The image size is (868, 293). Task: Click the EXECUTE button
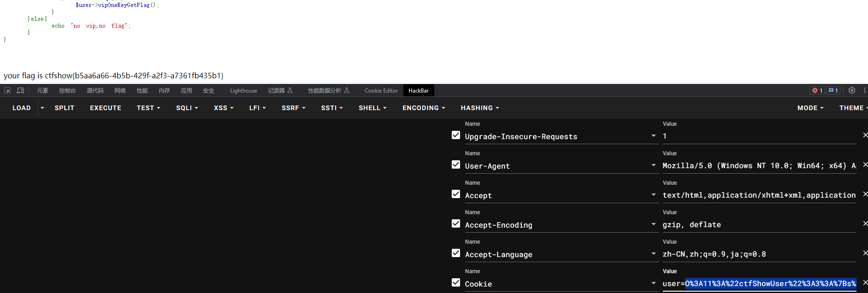[106, 108]
